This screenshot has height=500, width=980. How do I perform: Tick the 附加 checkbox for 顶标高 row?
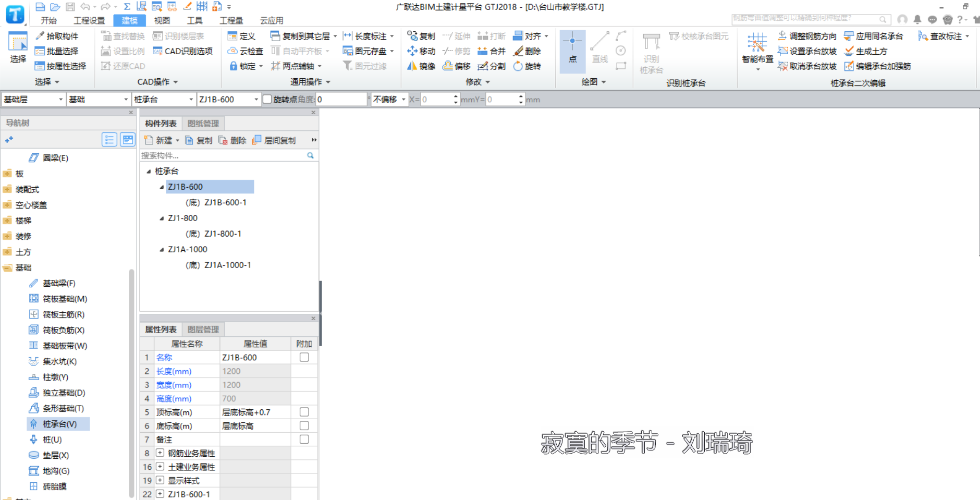pyautogui.click(x=304, y=412)
